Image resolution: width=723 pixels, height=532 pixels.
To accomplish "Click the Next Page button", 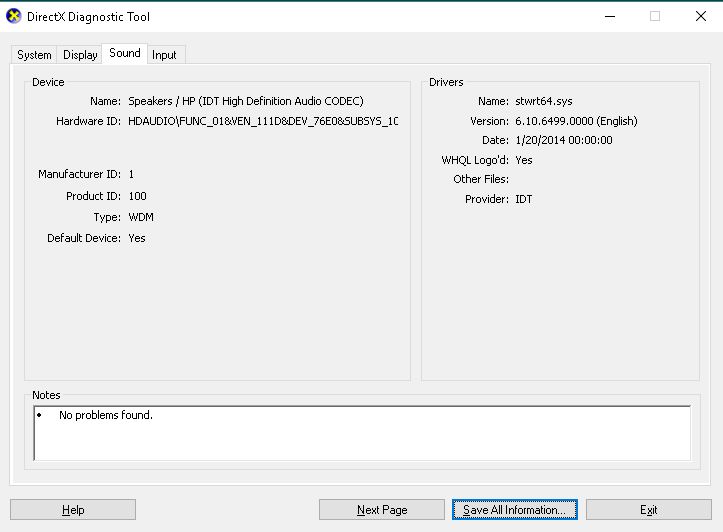I will [382, 510].
